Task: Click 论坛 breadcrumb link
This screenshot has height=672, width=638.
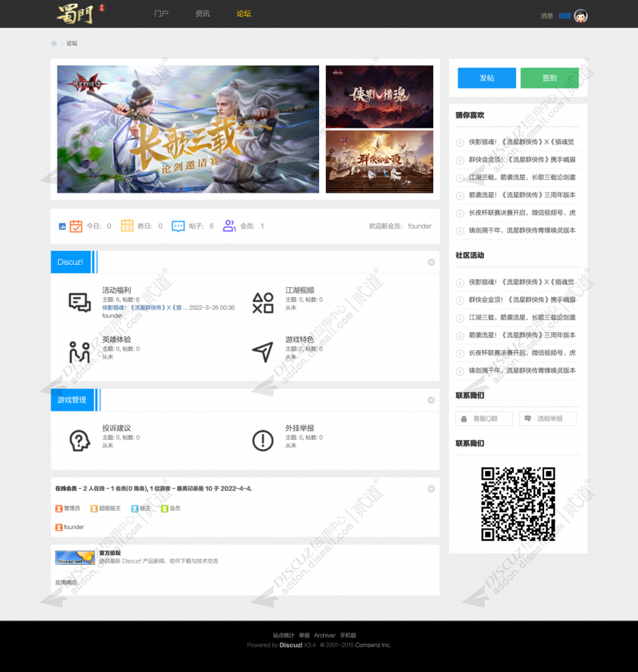Action: [72, 43]
